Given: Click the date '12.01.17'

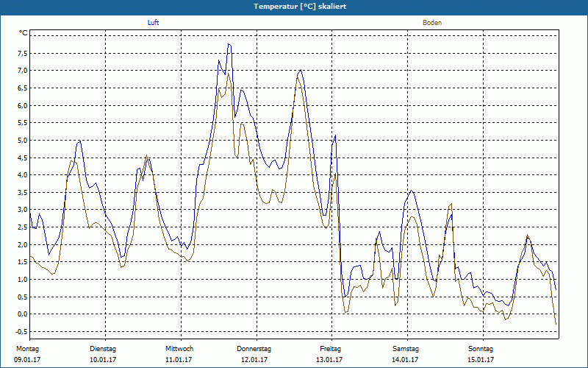Looking at the screenshot, I should click(x=254, y=360).
